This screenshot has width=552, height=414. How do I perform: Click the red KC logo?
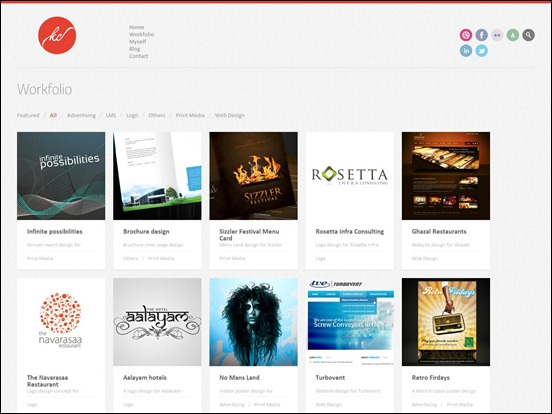[57, 36]
